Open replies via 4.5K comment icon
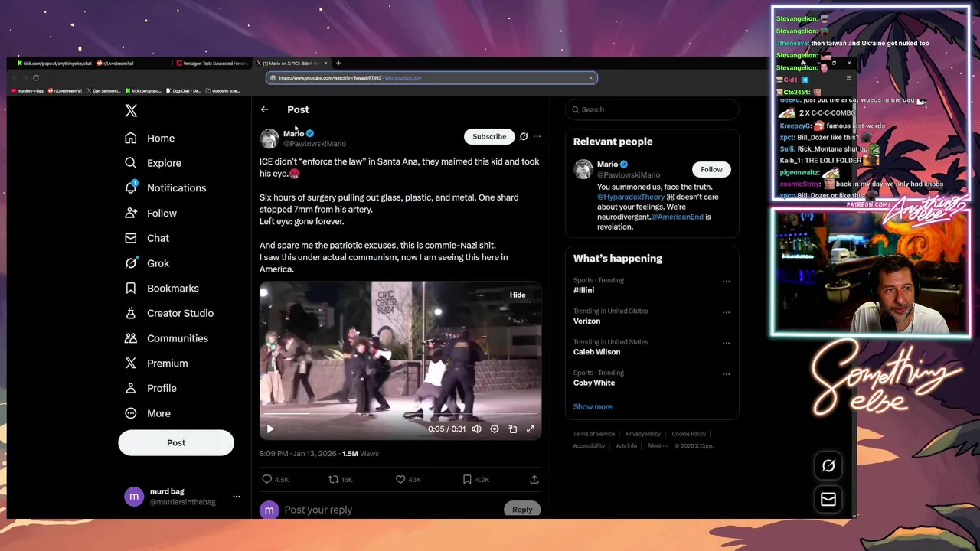980x551 pixels. 276,479
